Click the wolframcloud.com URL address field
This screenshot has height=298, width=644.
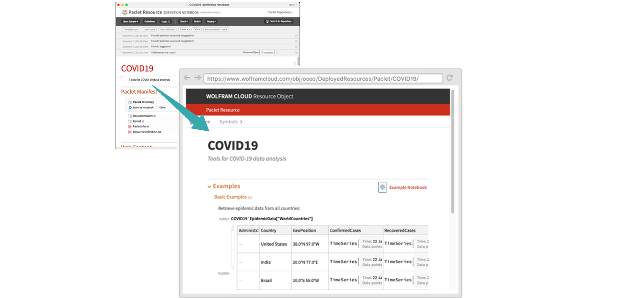(322, 78)
